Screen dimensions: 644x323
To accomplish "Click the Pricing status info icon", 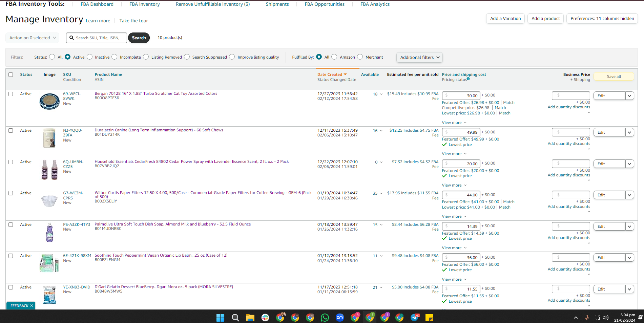I will (468, 79).
